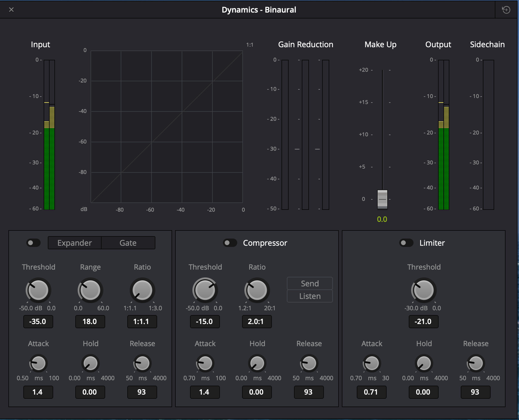The width and height of the screenshot is (519, 420).
Task: Click Expander Threshold value field -35.0
Action: [x=38, y=322]
